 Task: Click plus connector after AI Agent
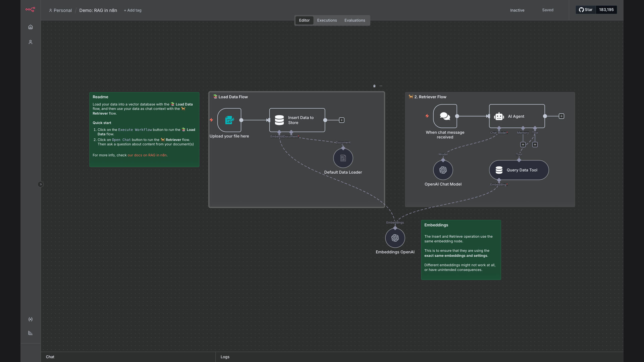click(561, 116)
